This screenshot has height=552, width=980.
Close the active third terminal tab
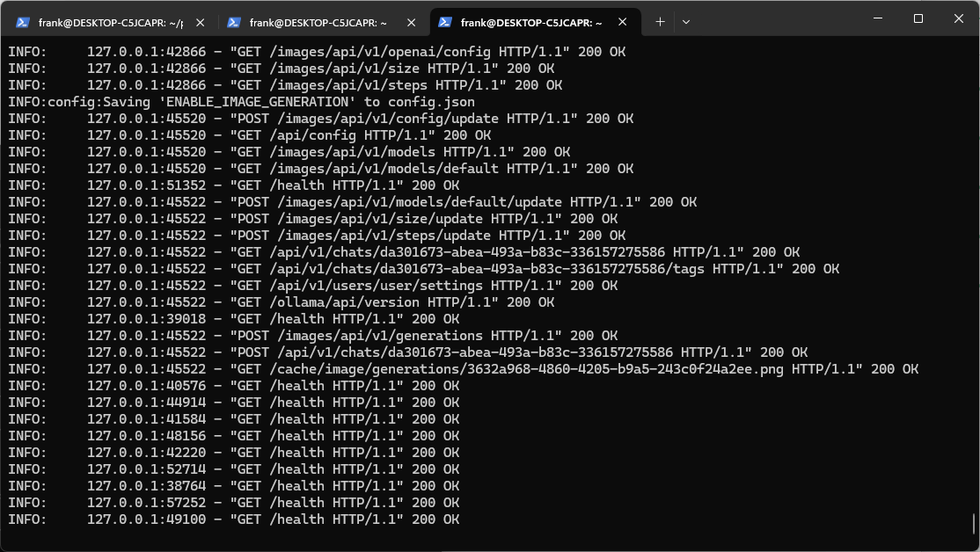click(621, 23)
